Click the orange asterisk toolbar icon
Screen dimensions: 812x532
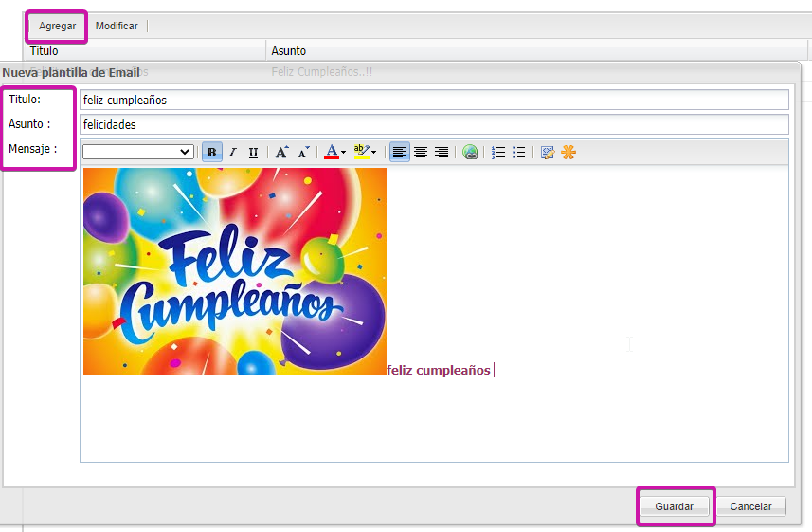568,152
